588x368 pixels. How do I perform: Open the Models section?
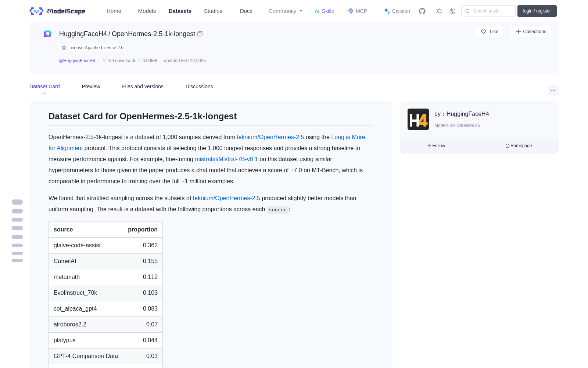tap(147, 11)
